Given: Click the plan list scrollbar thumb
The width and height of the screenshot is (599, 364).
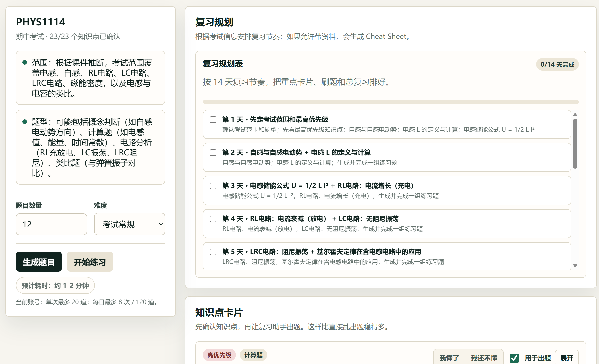Looking at the screenshot, I should pos(575,144).
